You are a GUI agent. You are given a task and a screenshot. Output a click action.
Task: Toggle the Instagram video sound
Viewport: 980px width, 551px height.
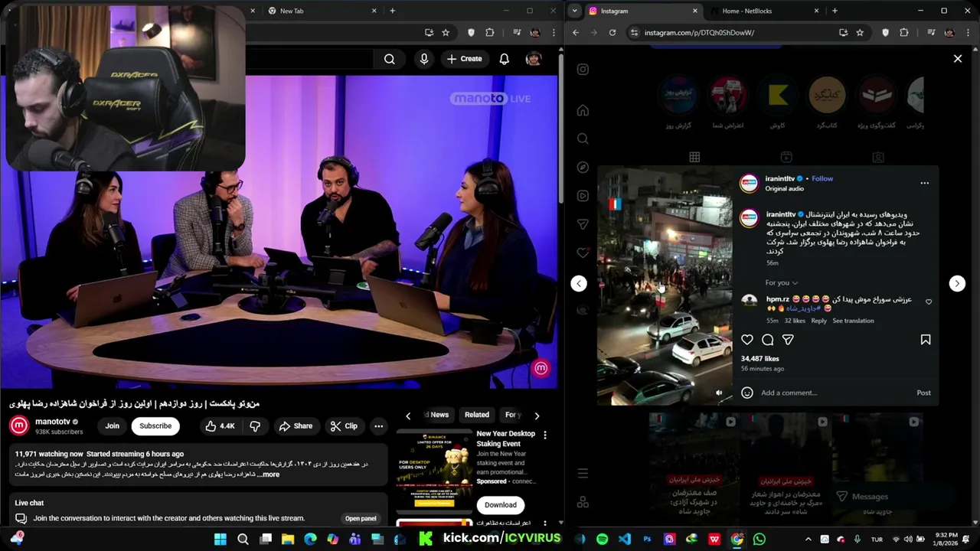click(x=718, y=393)
